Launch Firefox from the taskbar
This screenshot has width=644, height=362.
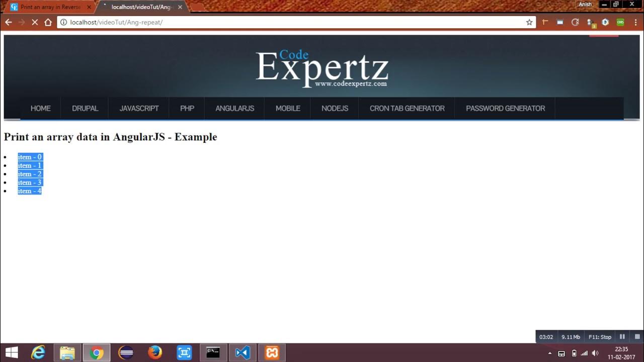coord(155,352)
